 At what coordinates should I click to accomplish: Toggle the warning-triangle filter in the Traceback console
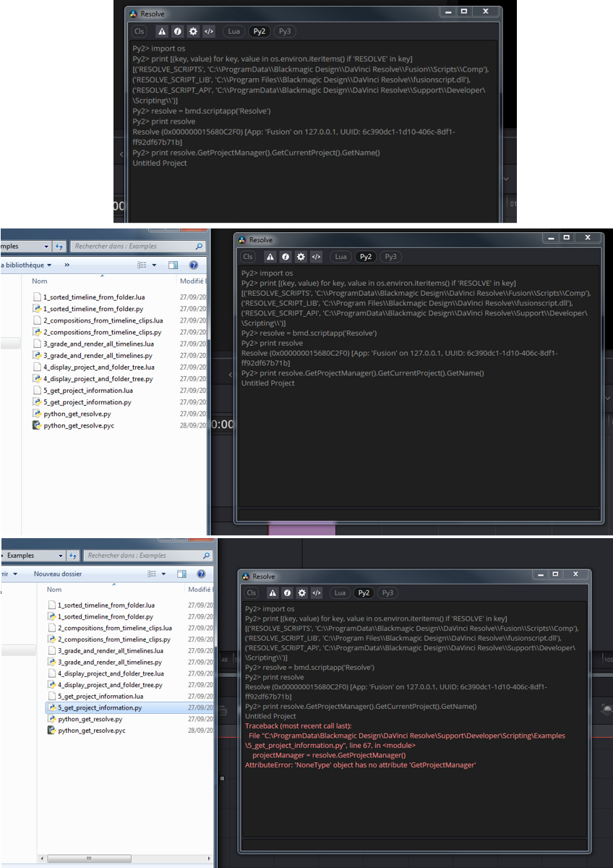273,592
